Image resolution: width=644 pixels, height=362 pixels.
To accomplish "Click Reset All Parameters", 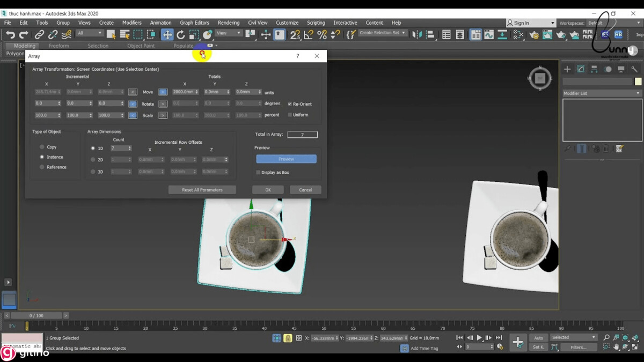I will click(x=202, y=189).
